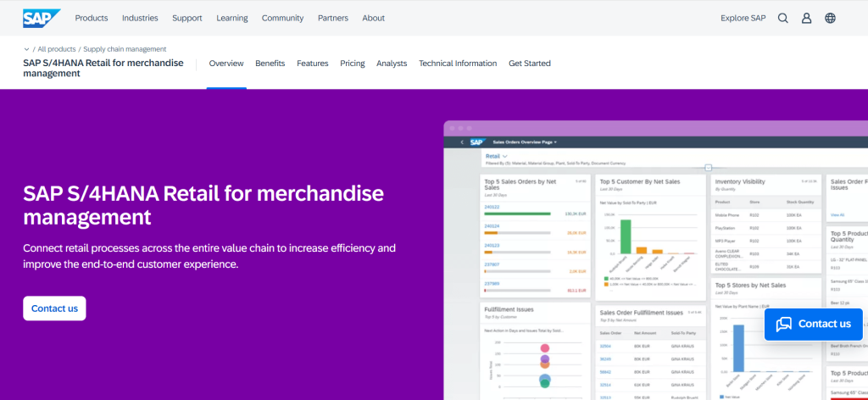Click sales order 240122 in preview
868x400 pixels.
[x=492, y=207]
